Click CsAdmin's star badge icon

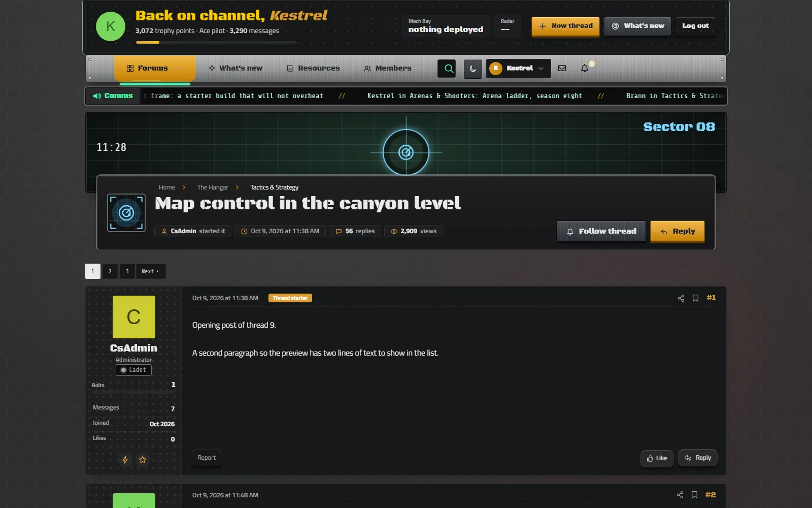pyautogui.click(x=143, y=460)
